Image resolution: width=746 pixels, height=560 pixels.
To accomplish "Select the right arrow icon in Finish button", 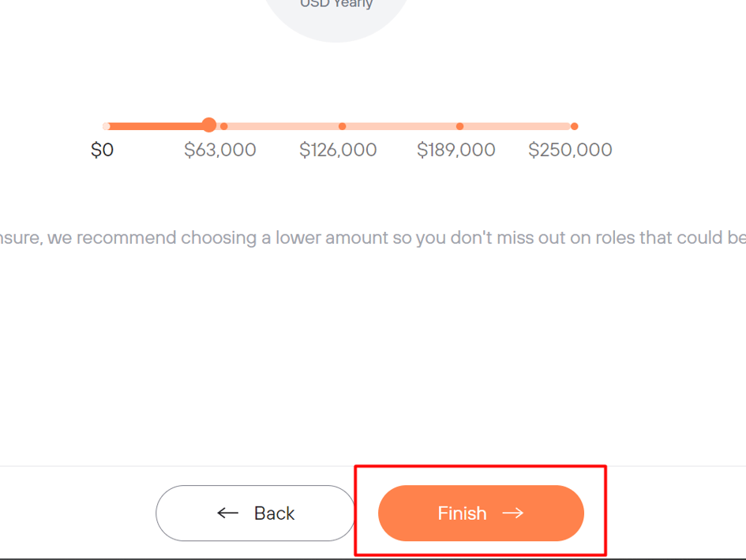I will (x=515, y=513).
